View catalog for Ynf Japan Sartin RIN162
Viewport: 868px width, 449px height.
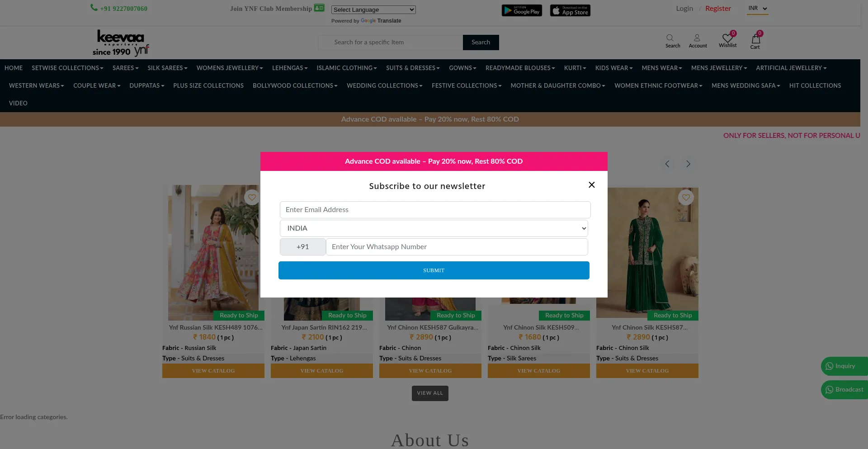pyautogui.click(x=322, y=371)
